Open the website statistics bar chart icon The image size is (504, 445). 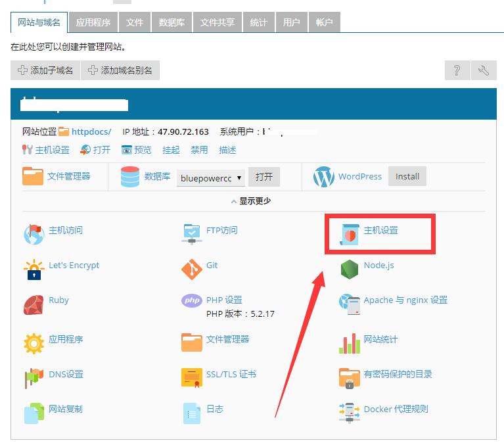[350, 343]
